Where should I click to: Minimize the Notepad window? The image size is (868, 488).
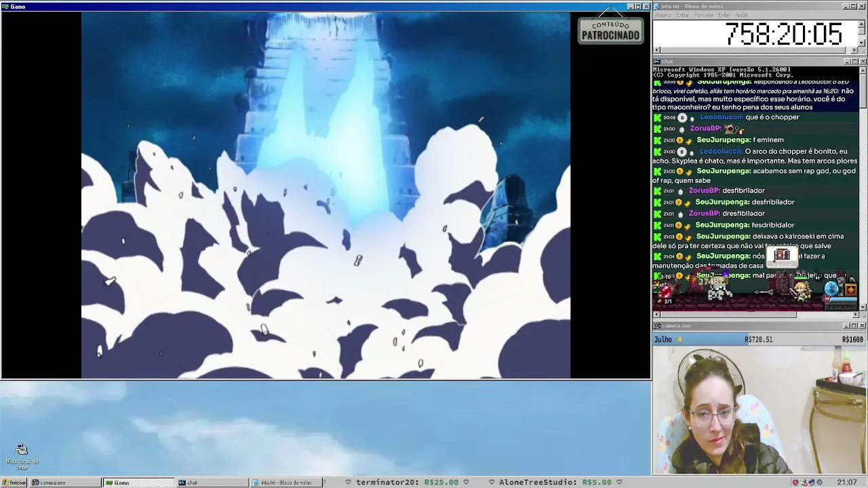coord(846,6)
